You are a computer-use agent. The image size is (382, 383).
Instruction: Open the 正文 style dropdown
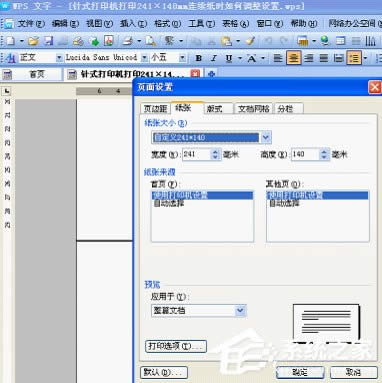[59, 58]
